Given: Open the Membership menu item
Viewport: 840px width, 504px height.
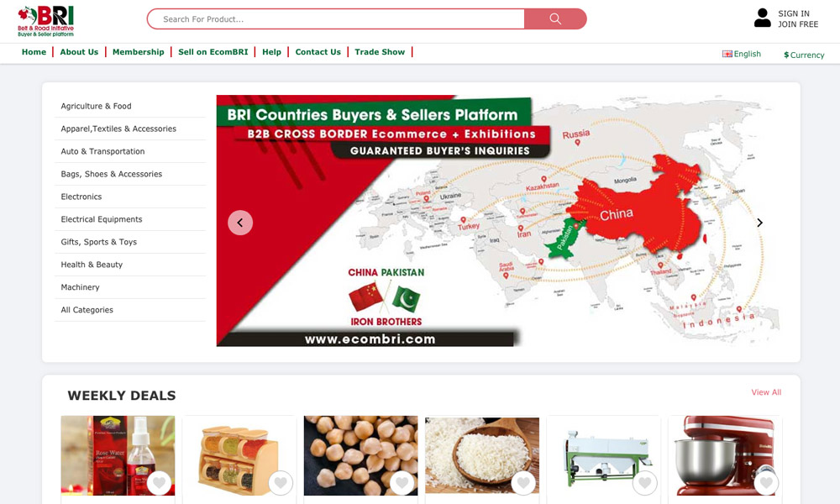Looking at the screenshot, I should click(139, 52).
